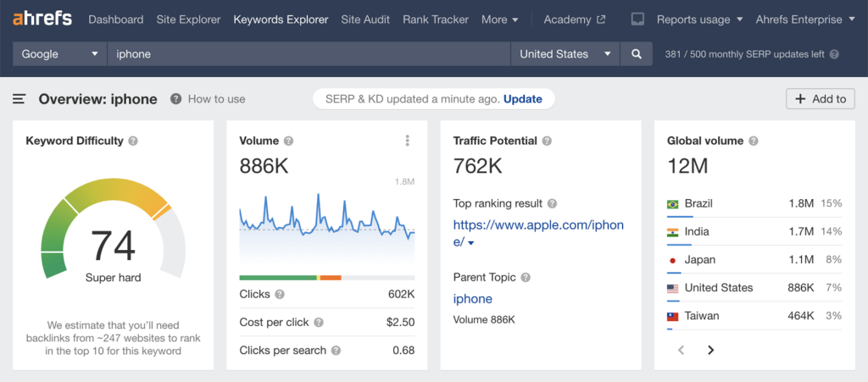Open the Google search engine dropdown

point(60,54)
